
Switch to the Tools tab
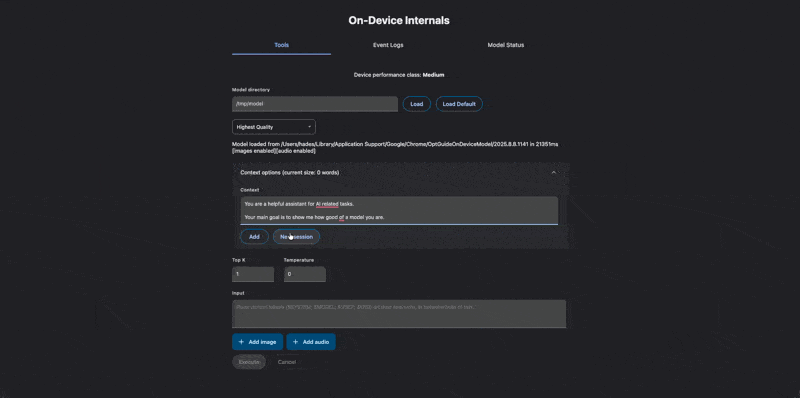click(281, 45)
